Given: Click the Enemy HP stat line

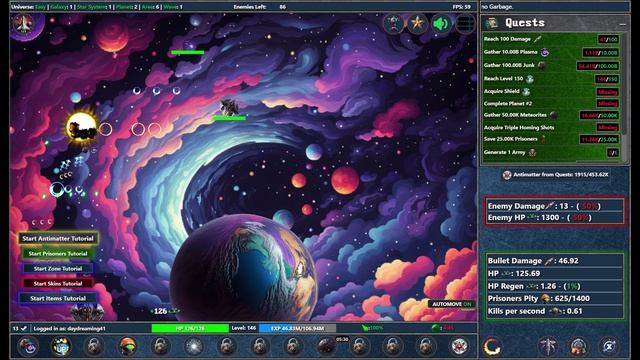Looking at the screenshot, I should [x=555, y=218].
